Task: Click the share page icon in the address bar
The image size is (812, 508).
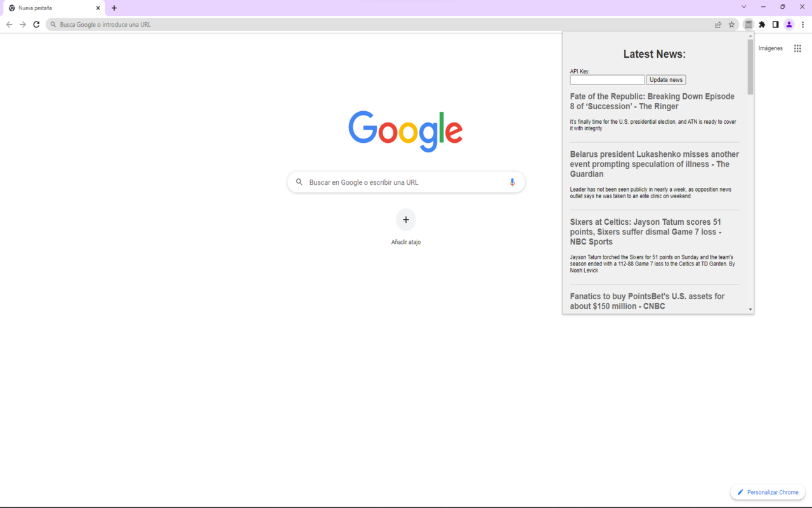Action: coord(718,25)
